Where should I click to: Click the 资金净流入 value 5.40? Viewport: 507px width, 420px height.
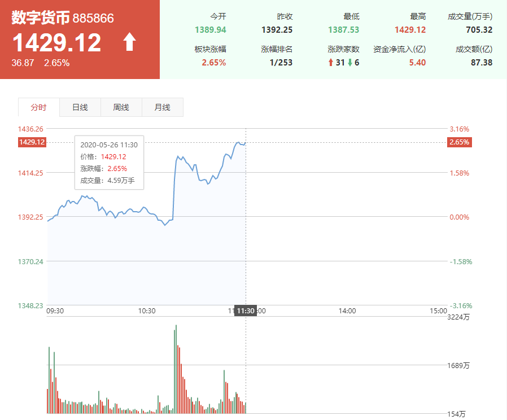pyautogui.click(x=417, y=63)
